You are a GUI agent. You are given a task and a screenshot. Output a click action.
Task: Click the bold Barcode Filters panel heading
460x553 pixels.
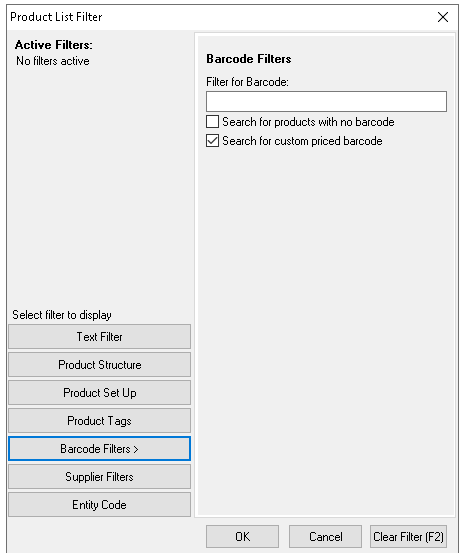[249, 59]
